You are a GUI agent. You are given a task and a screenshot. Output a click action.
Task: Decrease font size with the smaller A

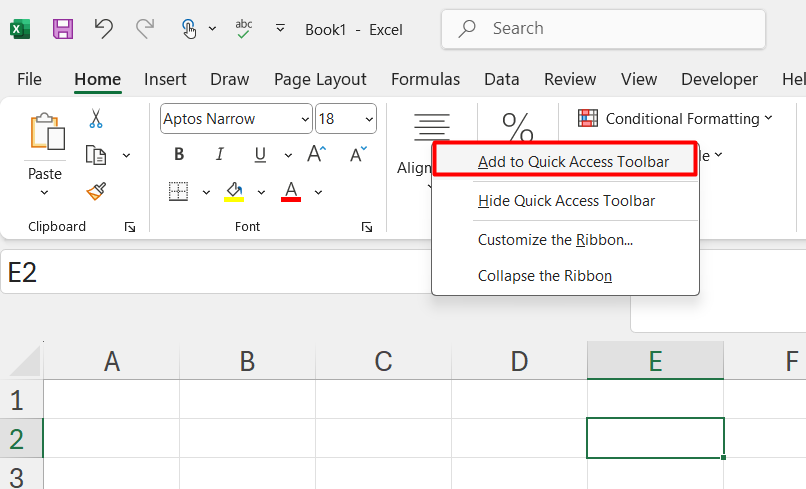point(358,154)
